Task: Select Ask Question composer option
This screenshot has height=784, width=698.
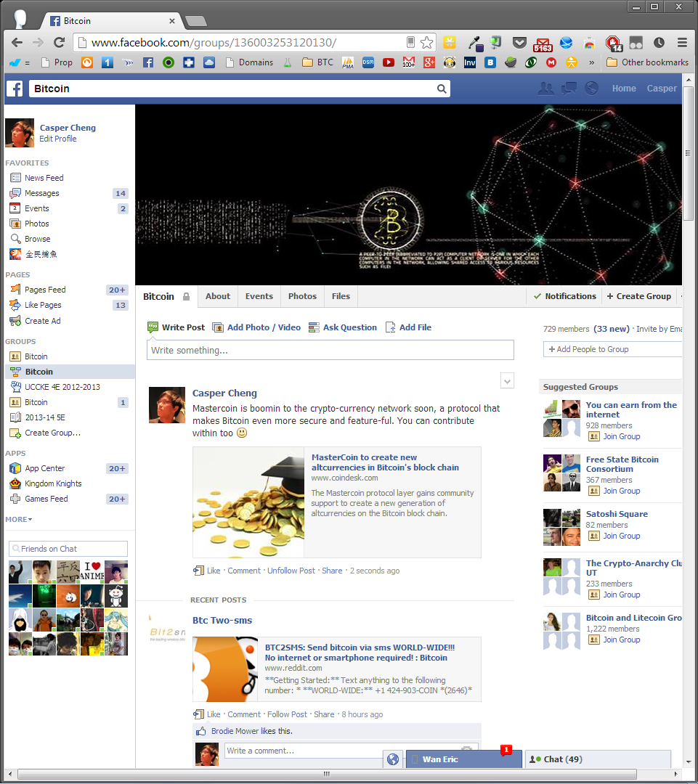Action: click(343, 327)
